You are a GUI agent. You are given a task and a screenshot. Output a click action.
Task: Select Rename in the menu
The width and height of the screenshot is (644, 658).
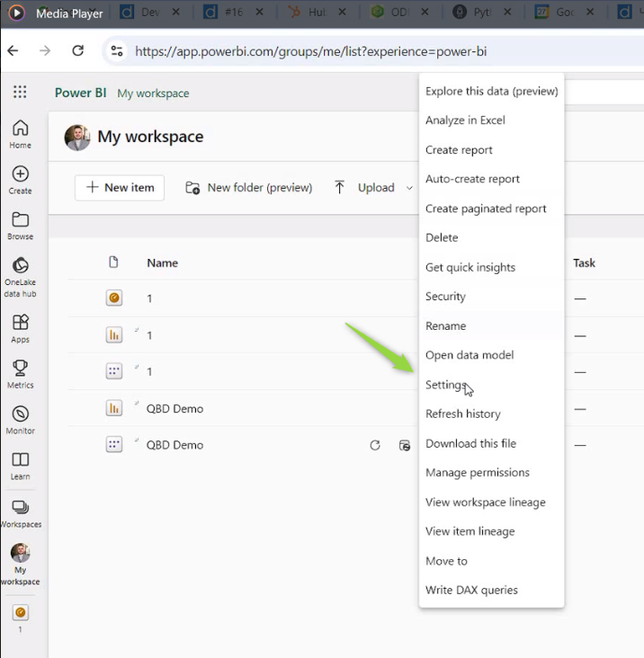pyautogui.click(x=492, y=326)
